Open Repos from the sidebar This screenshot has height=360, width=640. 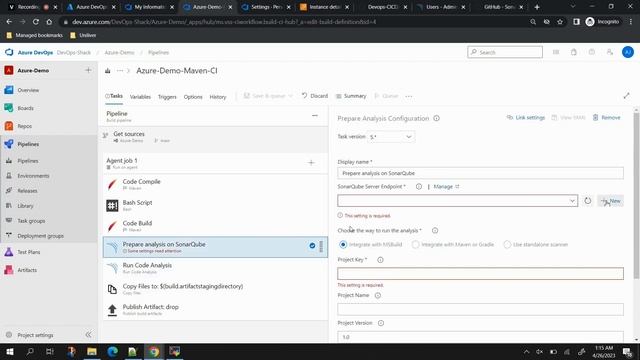pos(24,126)
